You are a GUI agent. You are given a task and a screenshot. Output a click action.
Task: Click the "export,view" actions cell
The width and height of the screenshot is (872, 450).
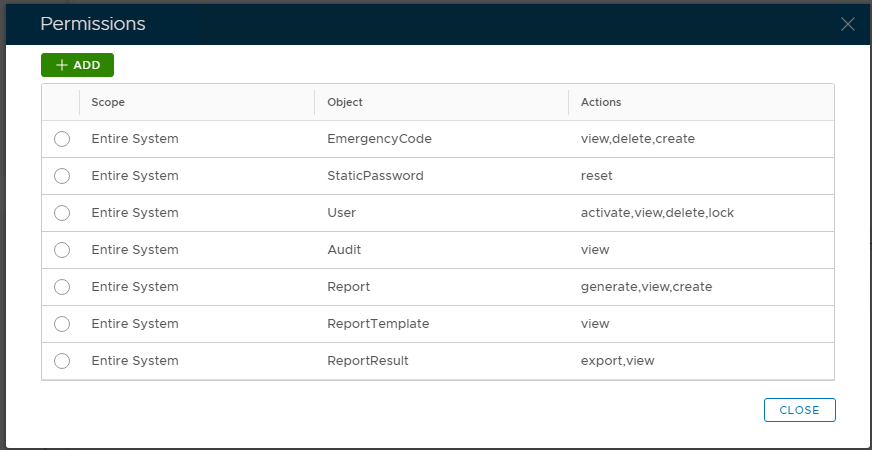[617, 361]
